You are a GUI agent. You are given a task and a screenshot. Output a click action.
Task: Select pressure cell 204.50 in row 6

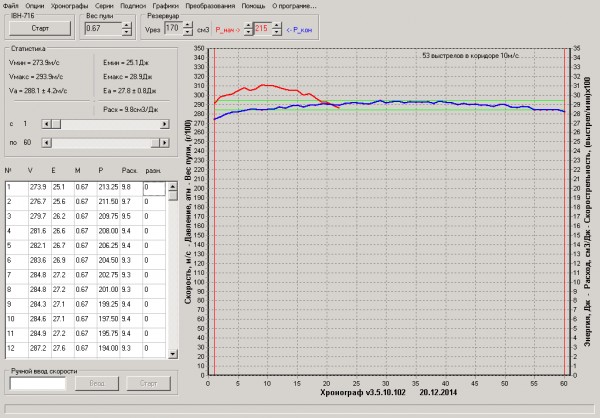point(108,260)
